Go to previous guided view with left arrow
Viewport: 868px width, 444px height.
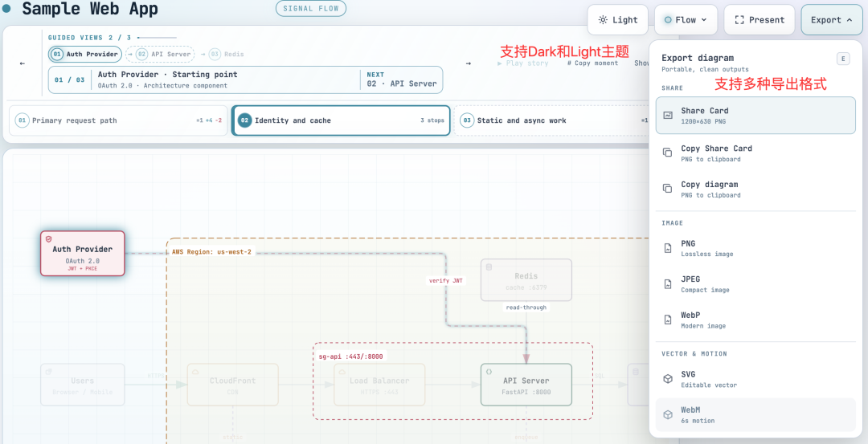pos(23,63)
